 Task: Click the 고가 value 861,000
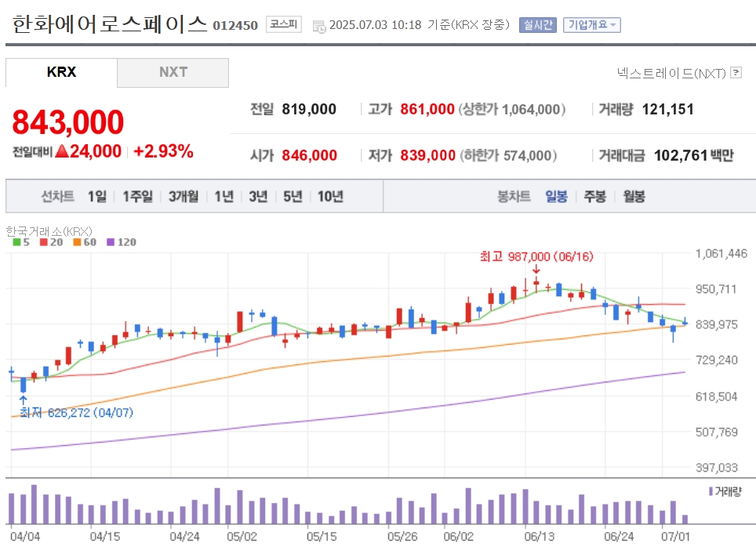click(427, 110)
